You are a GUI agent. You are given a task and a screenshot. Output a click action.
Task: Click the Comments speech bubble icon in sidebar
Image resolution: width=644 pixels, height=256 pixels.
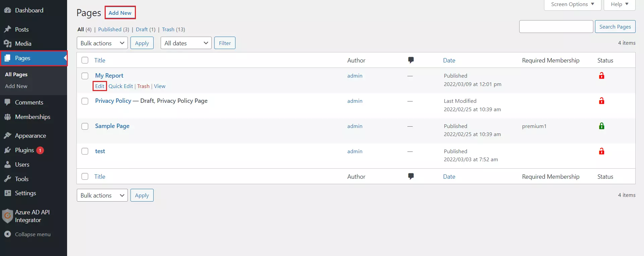click(x=7, y=102)
